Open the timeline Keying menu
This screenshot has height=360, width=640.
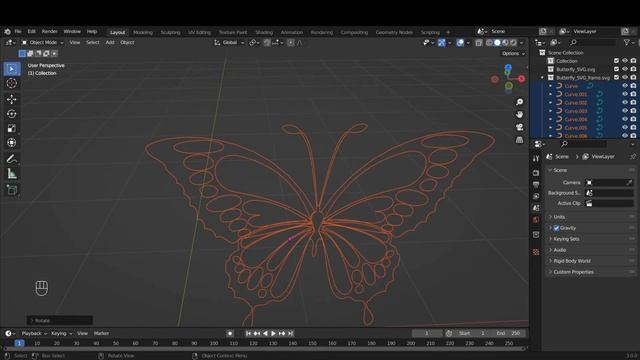(61, 333)
